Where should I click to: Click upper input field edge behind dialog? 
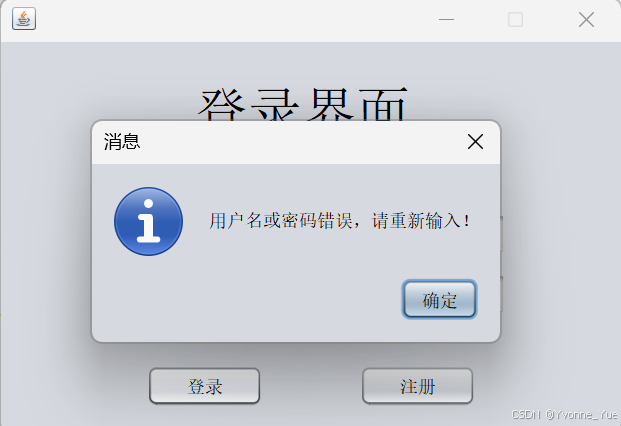pos(502,234)
